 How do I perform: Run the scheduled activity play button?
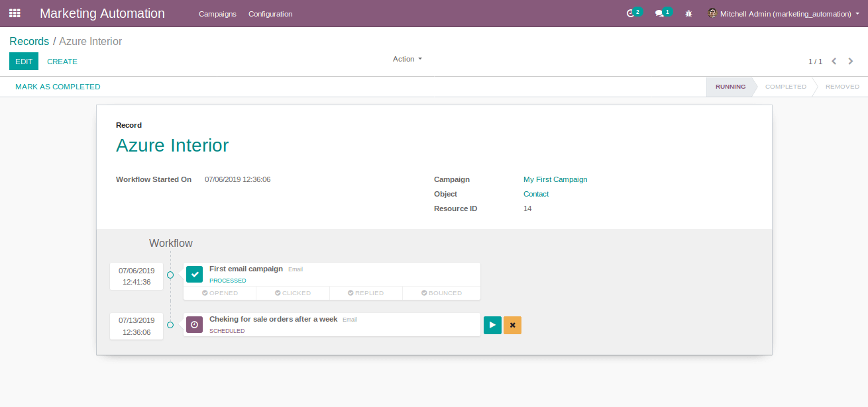coord(492,325)
